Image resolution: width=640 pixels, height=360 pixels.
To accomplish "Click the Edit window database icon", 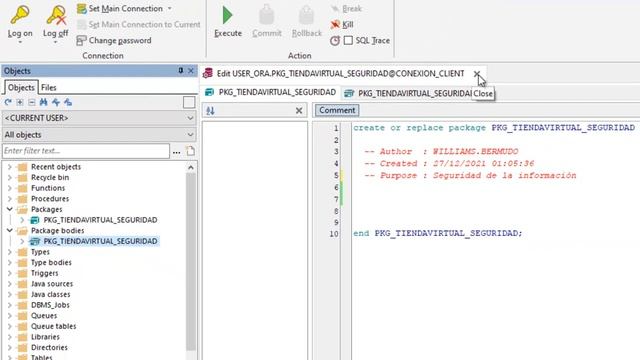I will point(208,73).
